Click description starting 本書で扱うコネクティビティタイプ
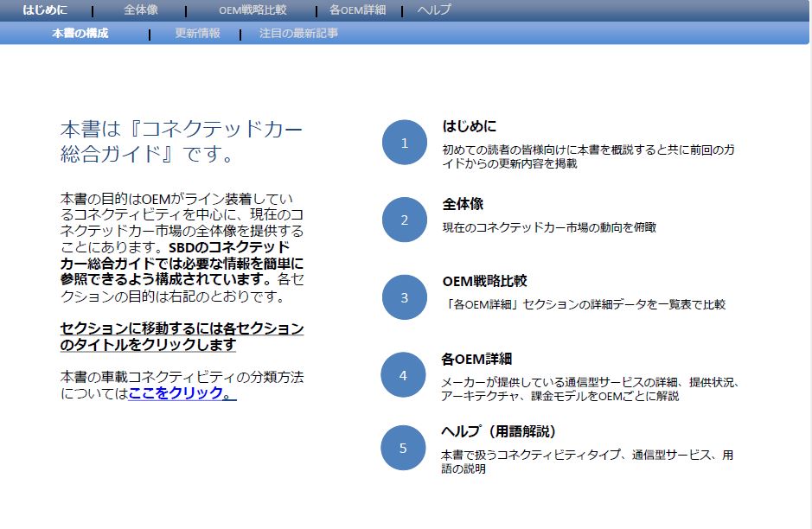The image size is (812, 529). tap(587, 462)
